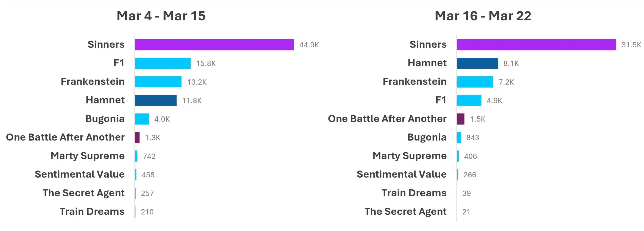Click the Train Dreams label with value 39

click(x=414, y=193)
